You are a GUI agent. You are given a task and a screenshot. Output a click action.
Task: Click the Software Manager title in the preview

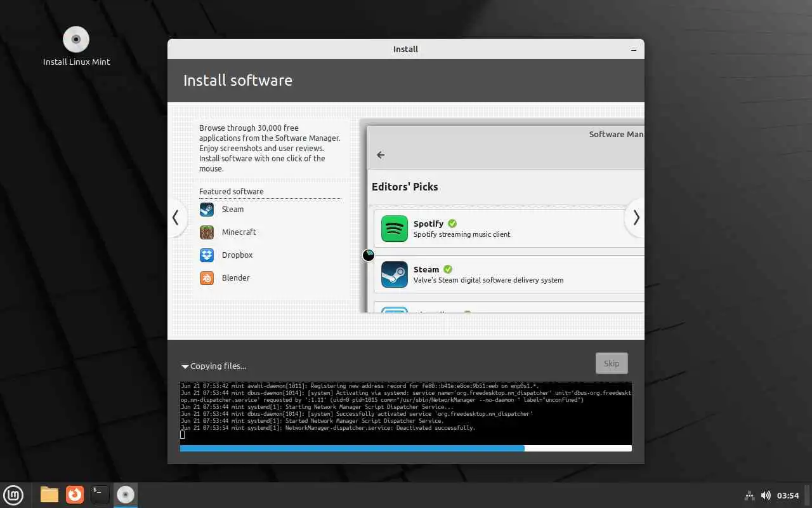pyautogui.click(x=617, y=134)
